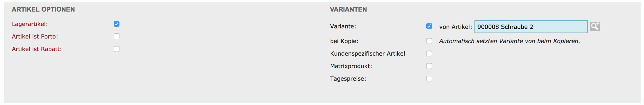Enable the Artikel ist Porto checkbox
Viewport: 644px width, 105px height.
point(117,36)
